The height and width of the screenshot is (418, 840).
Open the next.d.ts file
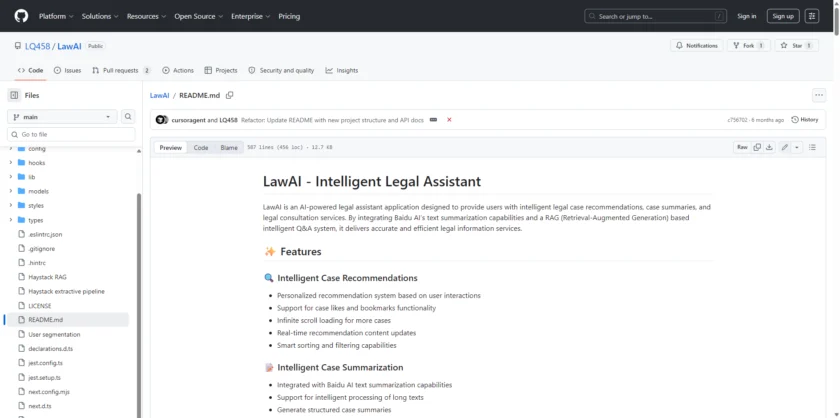(x=40, y=406)
